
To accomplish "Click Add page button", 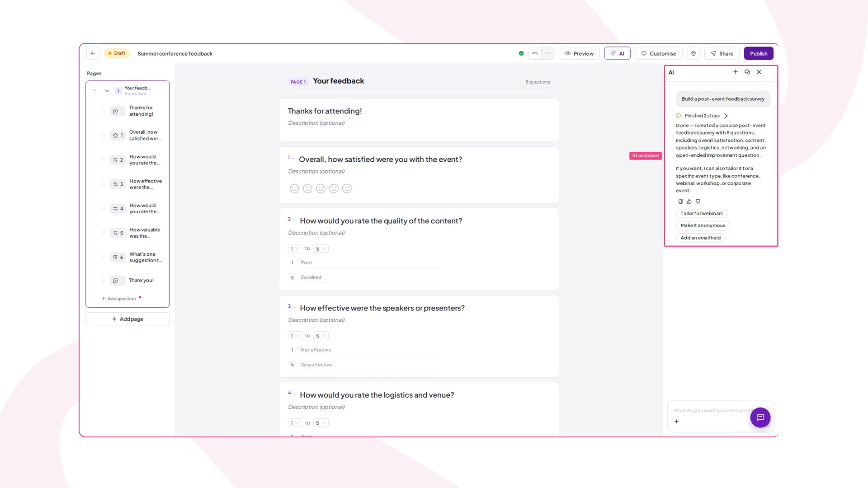I will (x=127, y=319).
